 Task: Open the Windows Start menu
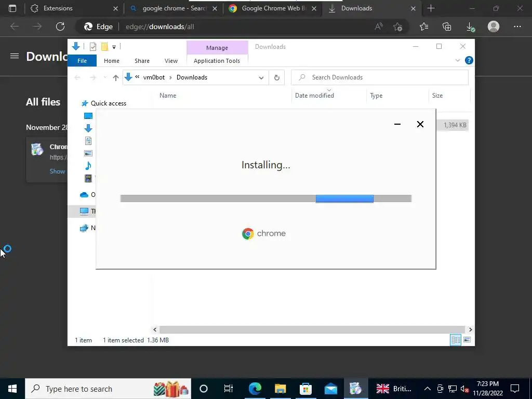point(12,389)
